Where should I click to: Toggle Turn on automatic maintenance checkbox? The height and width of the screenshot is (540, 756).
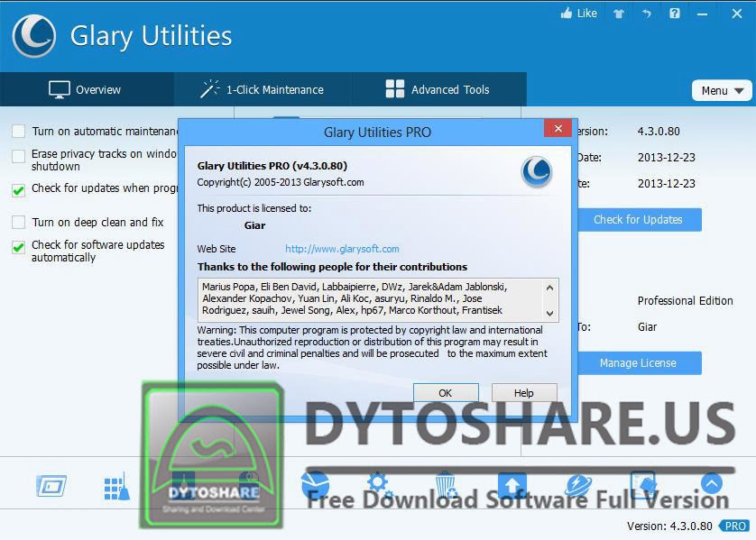point(18,131)
